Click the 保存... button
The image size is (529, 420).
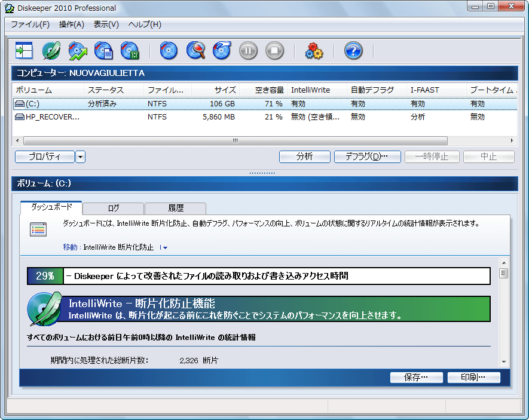416,378
